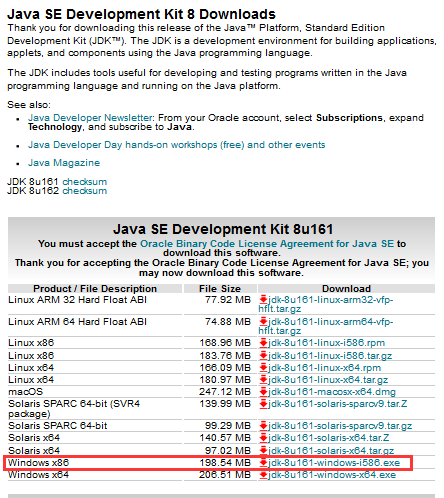Image resolution: width=444 pixels, height=498 pixels.
Task: Download jdk-8u161-solaris-x64.tar.gz file
Action: click(x=331, y=451)
